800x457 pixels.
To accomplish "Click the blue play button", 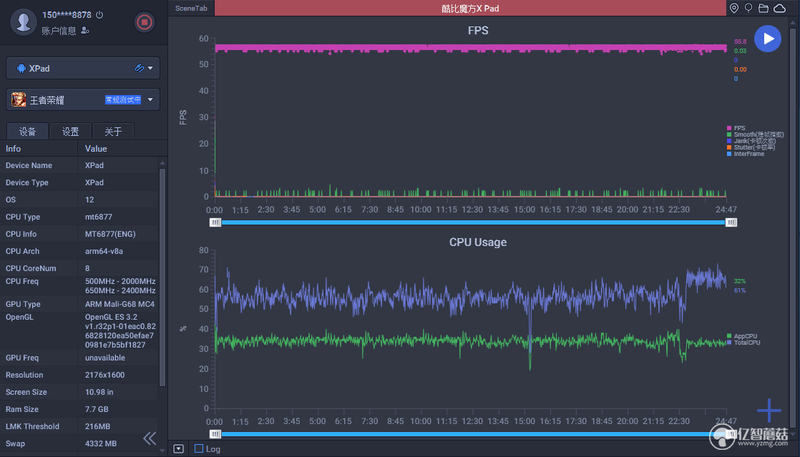I will [768, 39].
